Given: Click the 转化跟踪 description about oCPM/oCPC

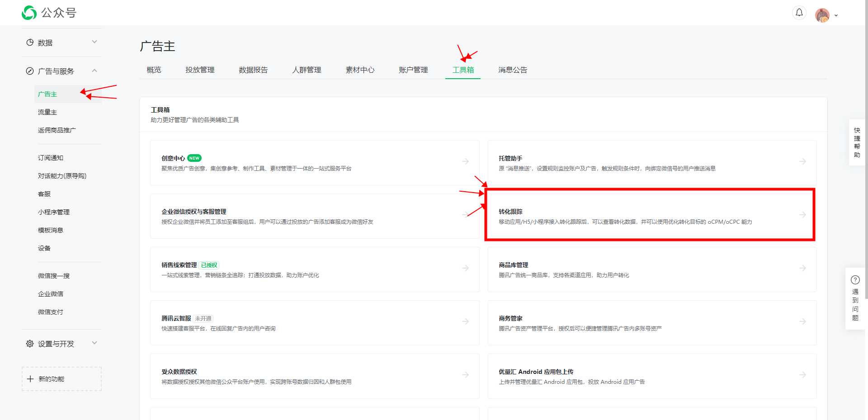Looking at the screenshot, I should 625,222.
